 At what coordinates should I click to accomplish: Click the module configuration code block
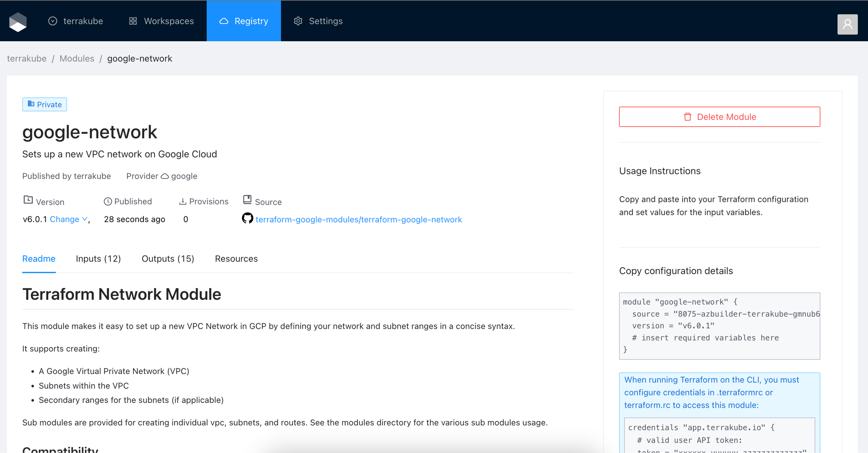pos(719,326)
